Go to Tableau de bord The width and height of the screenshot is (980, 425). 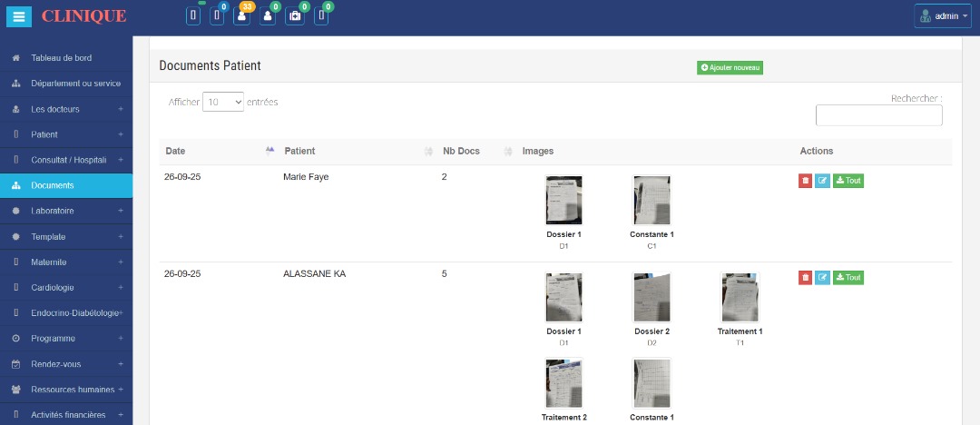pos(66,58)
